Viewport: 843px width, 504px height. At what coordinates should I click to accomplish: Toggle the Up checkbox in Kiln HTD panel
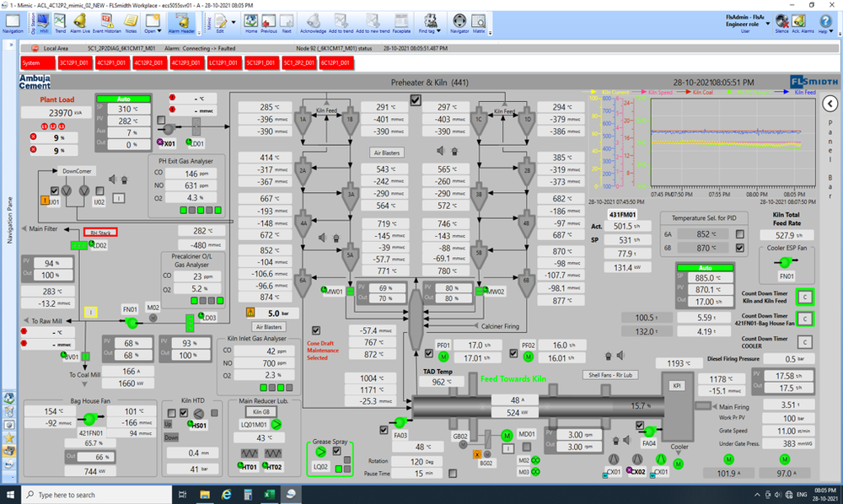tap(171, 412)
